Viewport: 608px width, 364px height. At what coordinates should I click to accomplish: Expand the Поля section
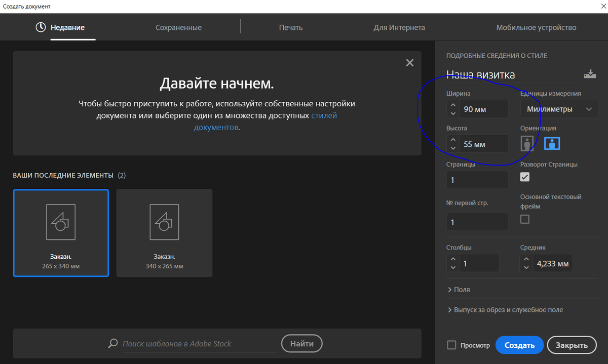pyautogui.click(x=459, y=290)
